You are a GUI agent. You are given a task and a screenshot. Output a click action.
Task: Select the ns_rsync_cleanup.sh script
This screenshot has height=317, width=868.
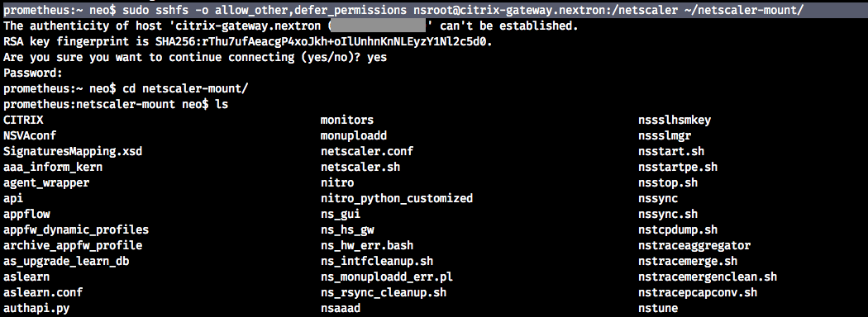coord(384,292)
